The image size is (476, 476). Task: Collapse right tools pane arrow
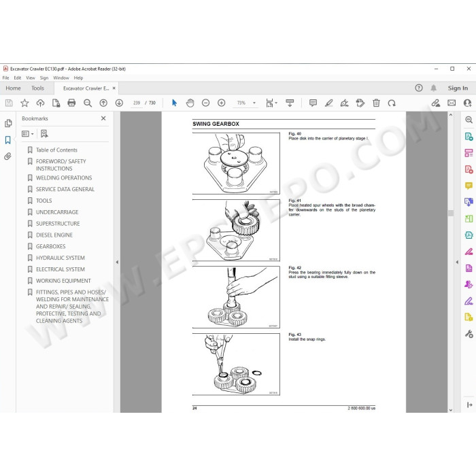457,262
